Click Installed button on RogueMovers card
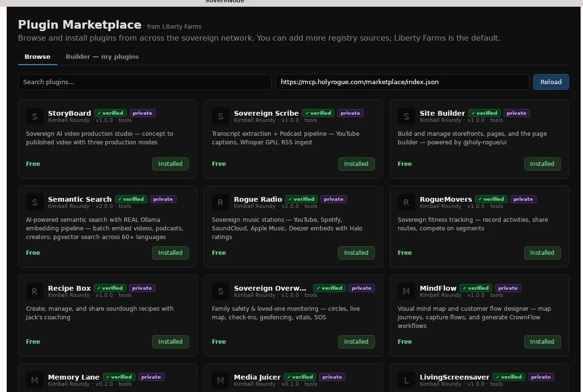Image resolution: width=583 pixels, height=392 pixels. pos(542,252)
